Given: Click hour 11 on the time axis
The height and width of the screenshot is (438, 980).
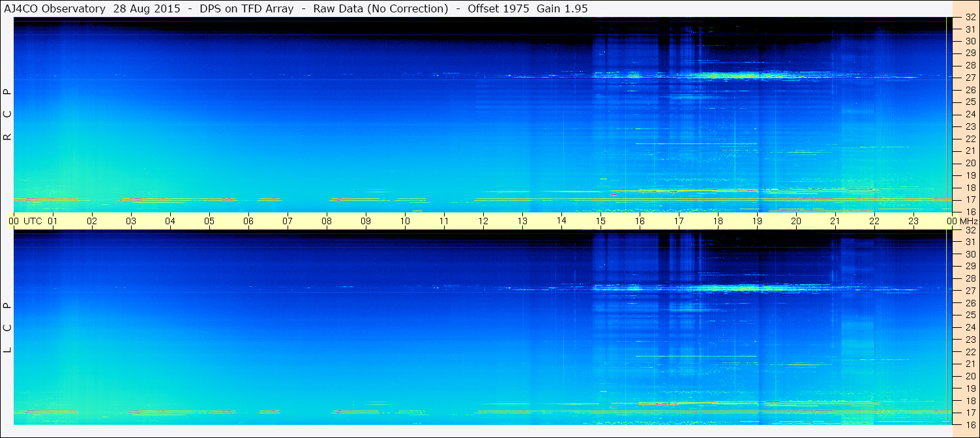Looking at the screenshot, I should point(444,221).
